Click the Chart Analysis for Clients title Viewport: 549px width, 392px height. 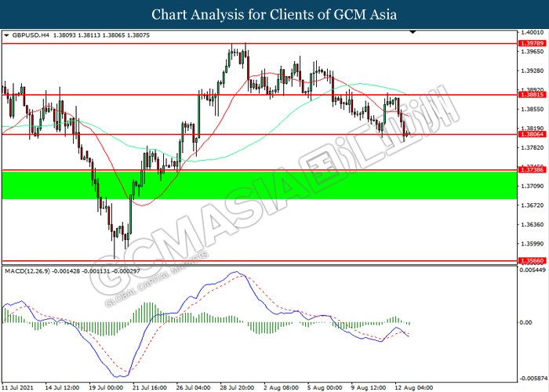274,15
